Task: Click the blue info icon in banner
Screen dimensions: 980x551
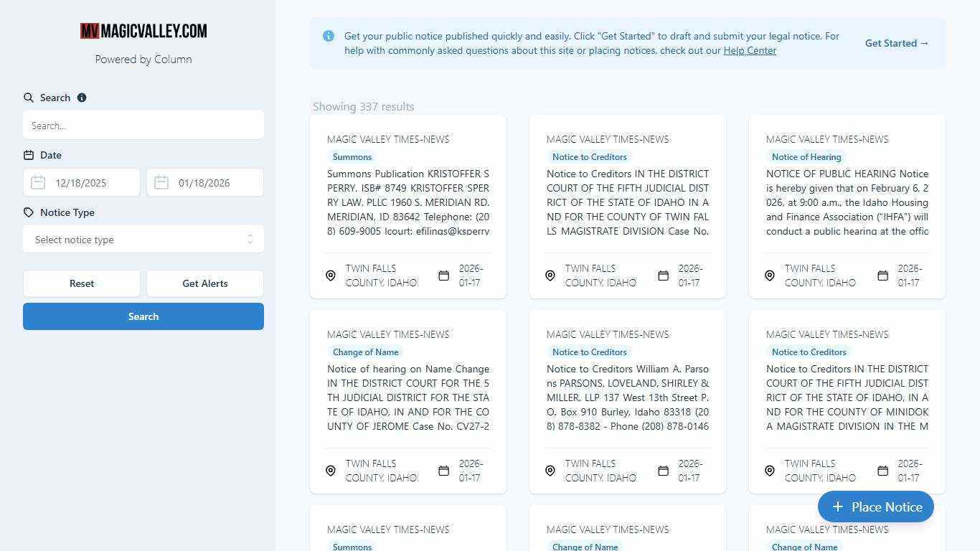Action: pyautogui.click(x=329, y=36)
